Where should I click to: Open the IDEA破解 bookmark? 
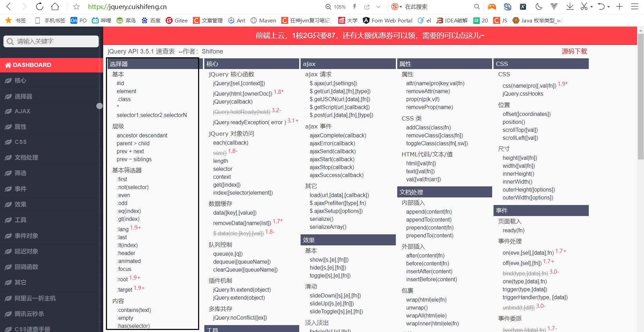pos(452,20)
